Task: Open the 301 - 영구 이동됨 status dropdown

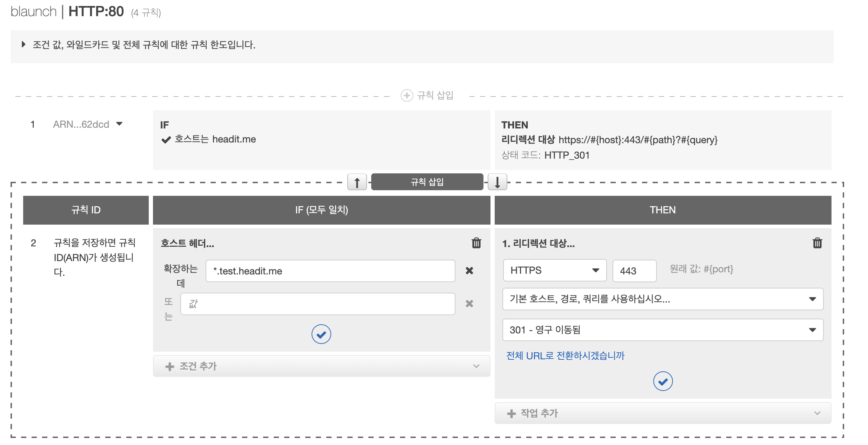Action: (662, 330)
